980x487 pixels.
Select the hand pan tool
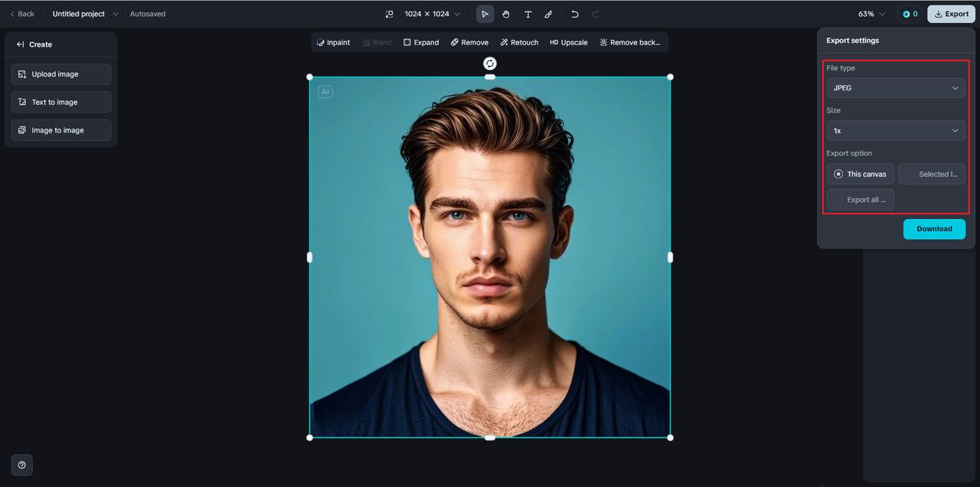(x=506, y=14)
